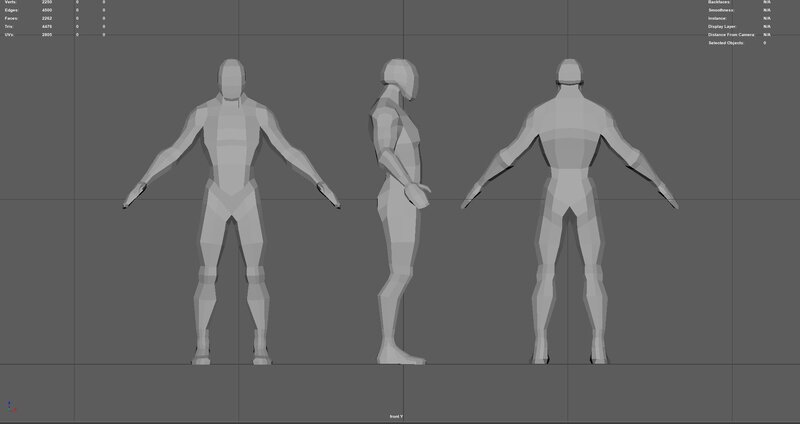The width and height of the screenshot is (800, 424).
Task: Click the Display Layer HUD label
Action: point(722,27)
